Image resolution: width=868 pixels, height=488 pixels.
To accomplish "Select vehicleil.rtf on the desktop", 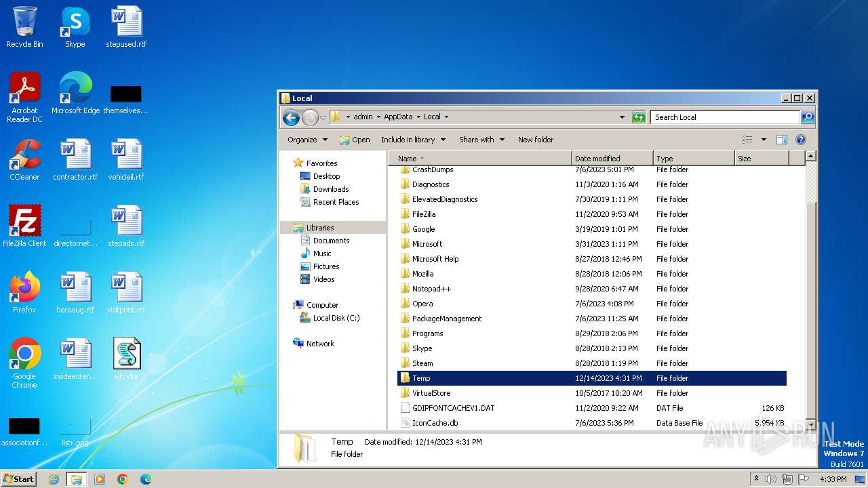I will (126, 159).
